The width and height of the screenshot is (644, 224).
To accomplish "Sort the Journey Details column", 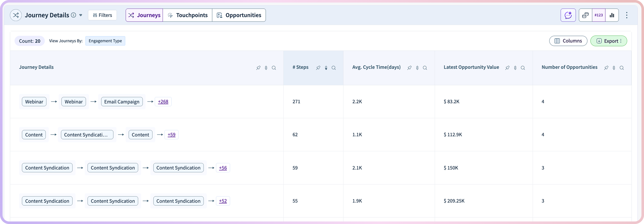I will pyautogui.click(x=266, y=68).
